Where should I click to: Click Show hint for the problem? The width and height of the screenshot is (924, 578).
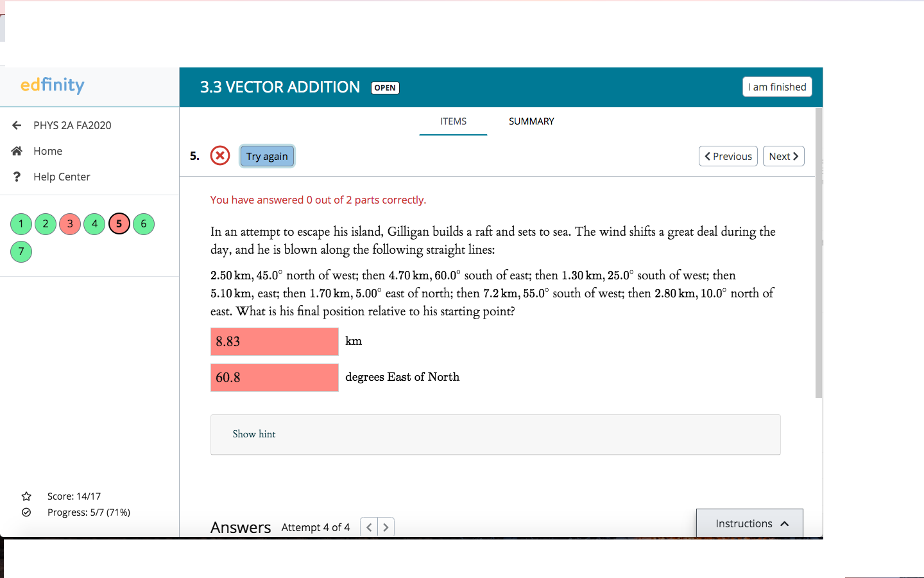[x=254, y=434]
